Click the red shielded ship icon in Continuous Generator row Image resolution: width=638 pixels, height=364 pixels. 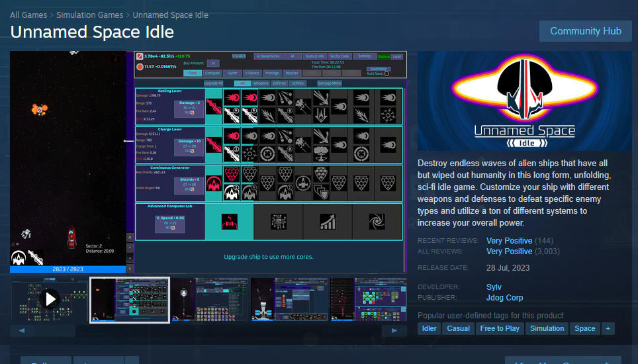tap(214, 183)
